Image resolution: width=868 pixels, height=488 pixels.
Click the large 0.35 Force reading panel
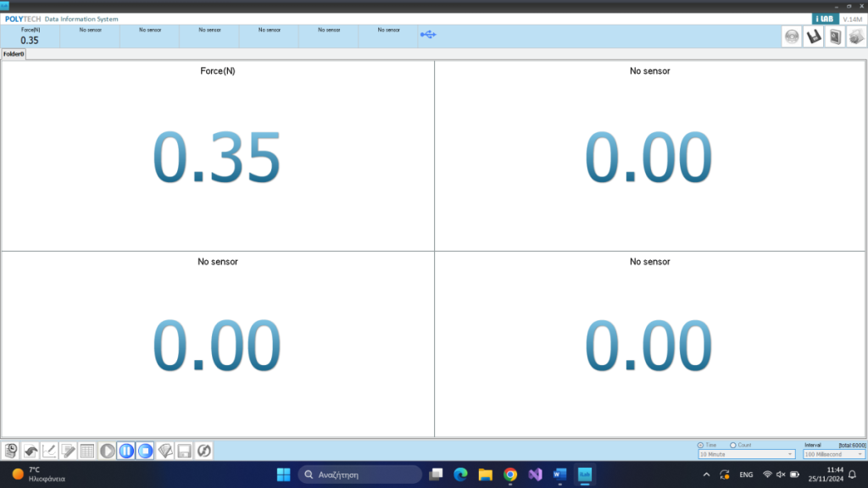[x=218, y=156]
